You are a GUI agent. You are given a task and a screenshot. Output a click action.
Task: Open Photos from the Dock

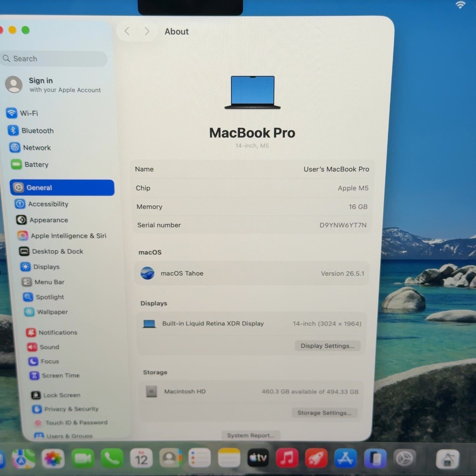tap(53, 459)
